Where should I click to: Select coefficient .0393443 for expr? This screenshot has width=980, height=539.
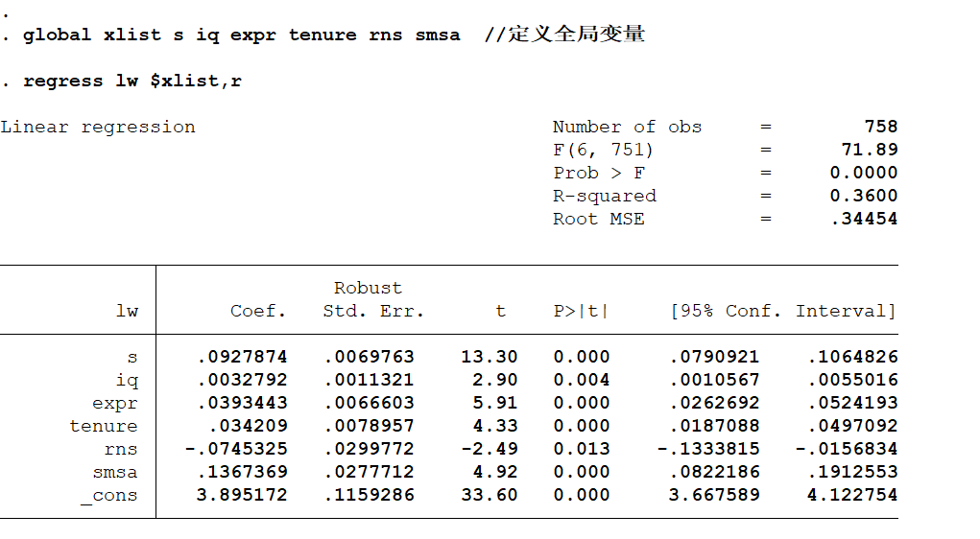click(243, 404)
